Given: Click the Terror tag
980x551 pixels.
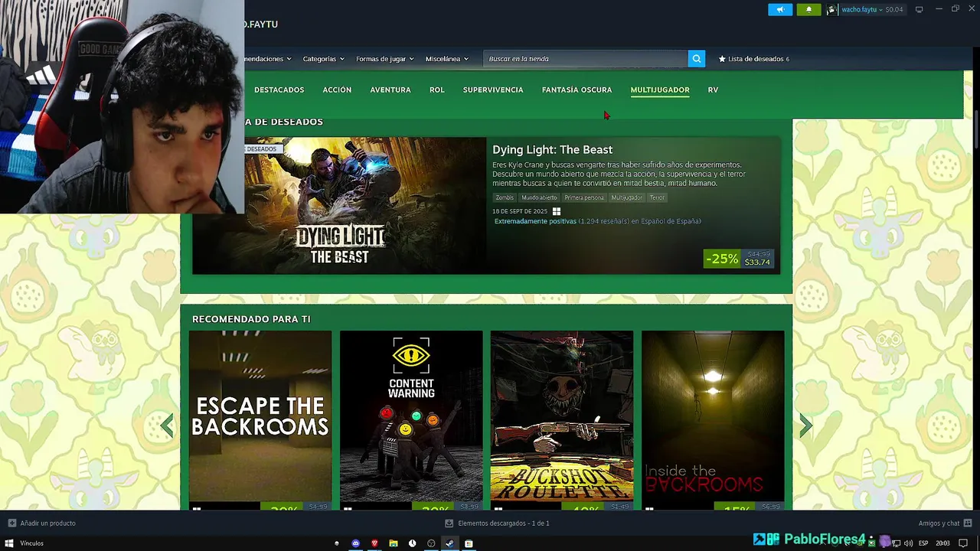Looking at the screenshot, I should [657, 197].
